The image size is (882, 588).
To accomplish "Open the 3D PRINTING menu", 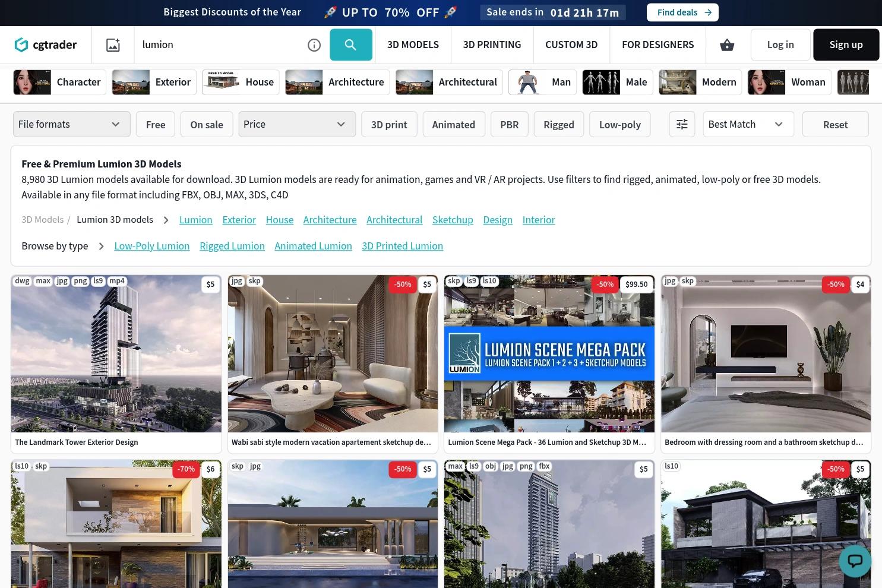I will (x=492, y=45).
